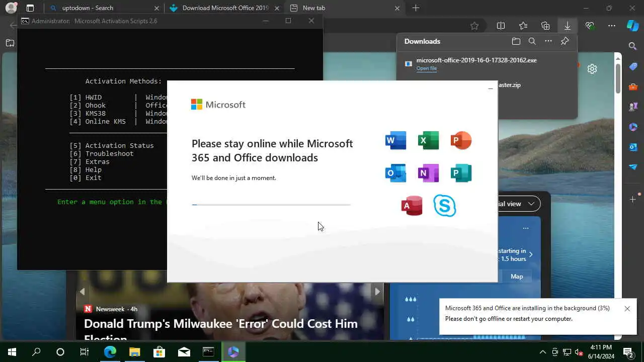Open Task View on taskbar
This screenshot has height=362, width=644.
(x=85, y=352)
